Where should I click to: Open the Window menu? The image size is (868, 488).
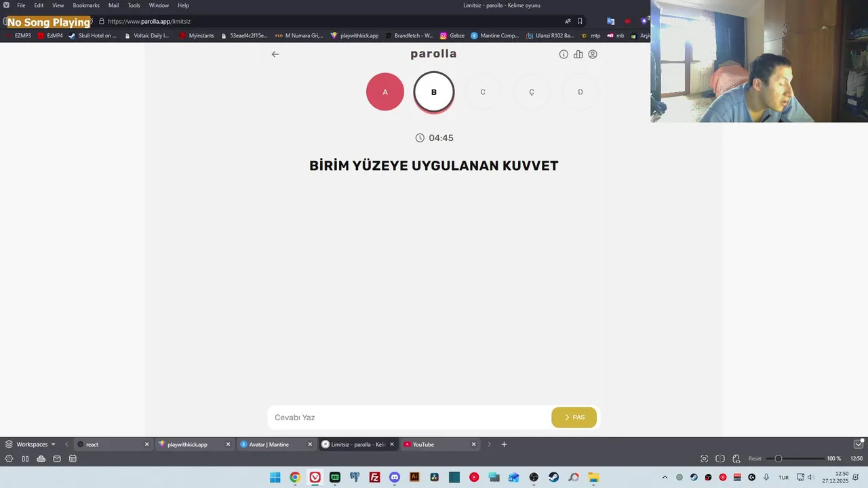tap(159, 5)
